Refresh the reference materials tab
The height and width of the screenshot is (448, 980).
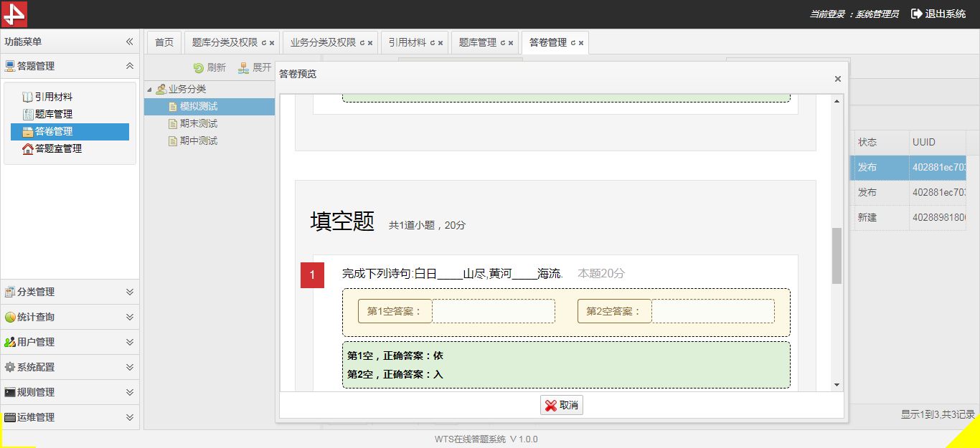(x=433, y=43)
